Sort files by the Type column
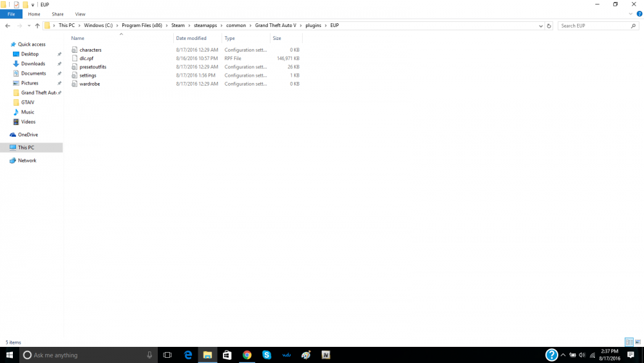Image resolution: width=644 pixels, height=363 pixels. pyautogui.click(x=230, y=38)
